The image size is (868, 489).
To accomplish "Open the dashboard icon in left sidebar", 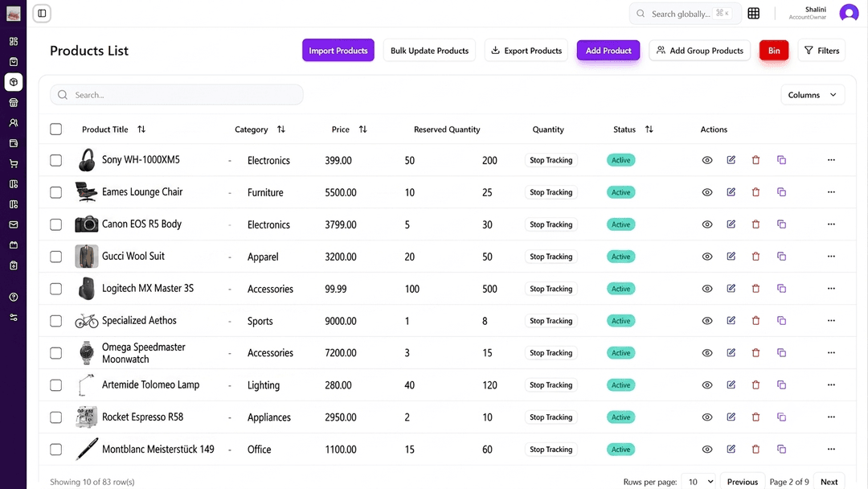I will [x=14, y=42].
